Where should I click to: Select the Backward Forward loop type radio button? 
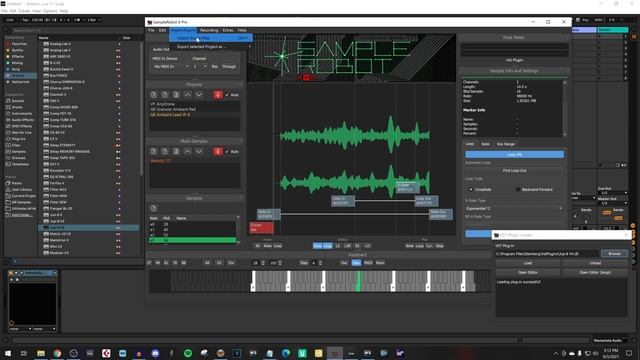tap(518, 189)
